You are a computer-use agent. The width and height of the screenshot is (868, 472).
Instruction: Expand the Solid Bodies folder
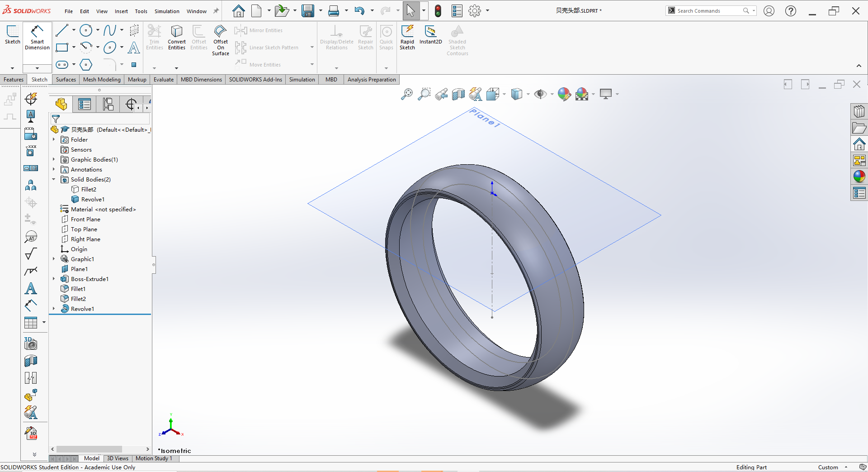click(53, 179)
